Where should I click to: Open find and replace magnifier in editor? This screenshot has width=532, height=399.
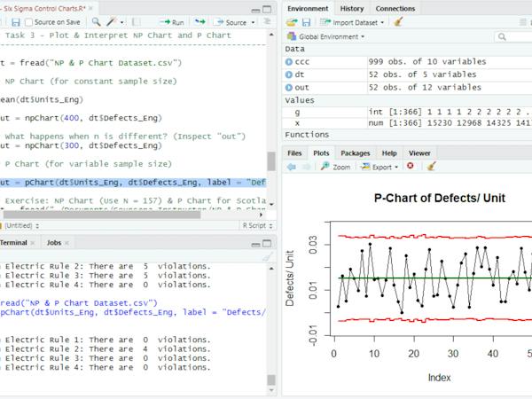97,22
